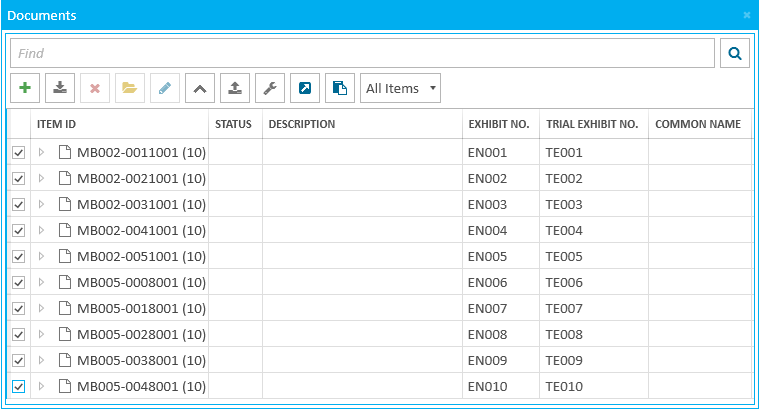Click the upward chevron toolbar button
This screenshot has width=760, height=410.
(200, 88)
